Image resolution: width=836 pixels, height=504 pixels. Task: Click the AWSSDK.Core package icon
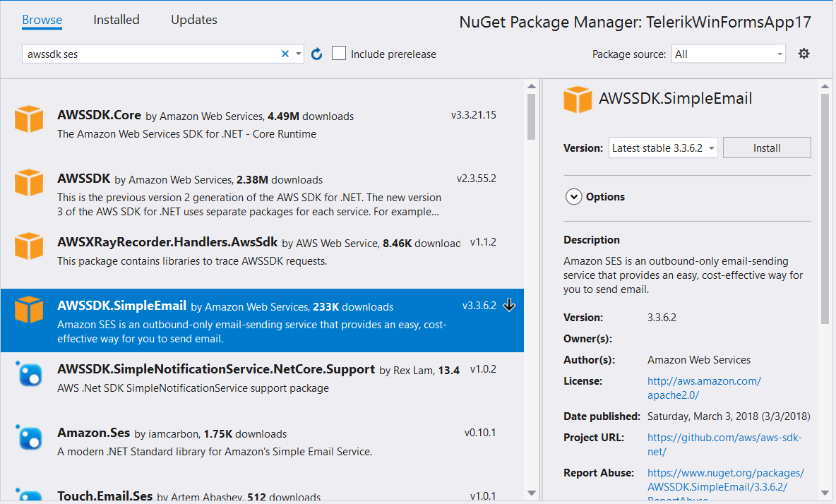click(x=29, y=119)
